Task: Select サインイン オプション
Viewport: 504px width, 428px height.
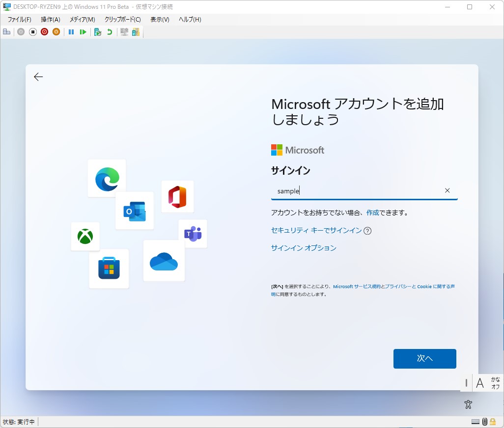Action: [x=303, y=248]
